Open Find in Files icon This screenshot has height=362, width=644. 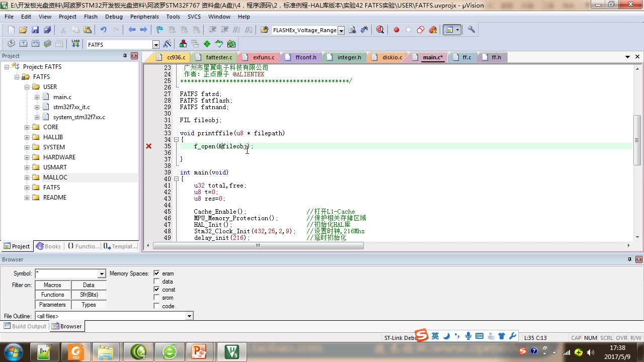[265, 30]
